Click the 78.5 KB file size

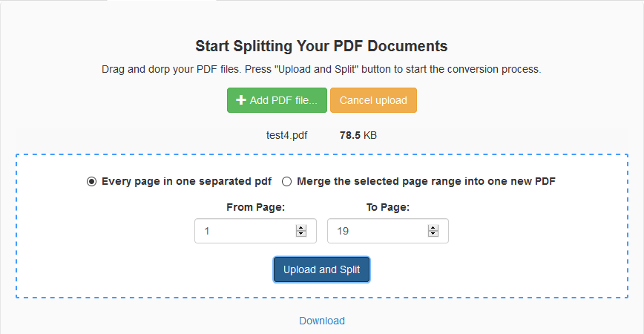(358, 135)
